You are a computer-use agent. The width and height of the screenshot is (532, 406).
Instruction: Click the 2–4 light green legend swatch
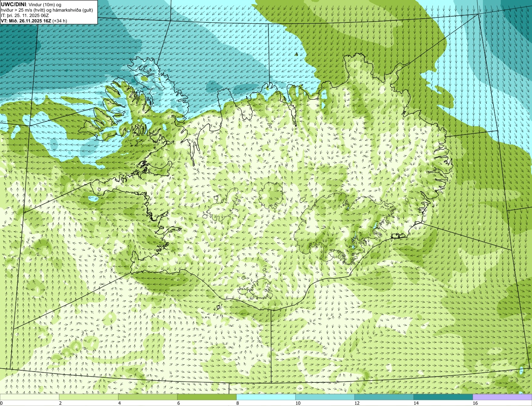(x=89, y=397)
